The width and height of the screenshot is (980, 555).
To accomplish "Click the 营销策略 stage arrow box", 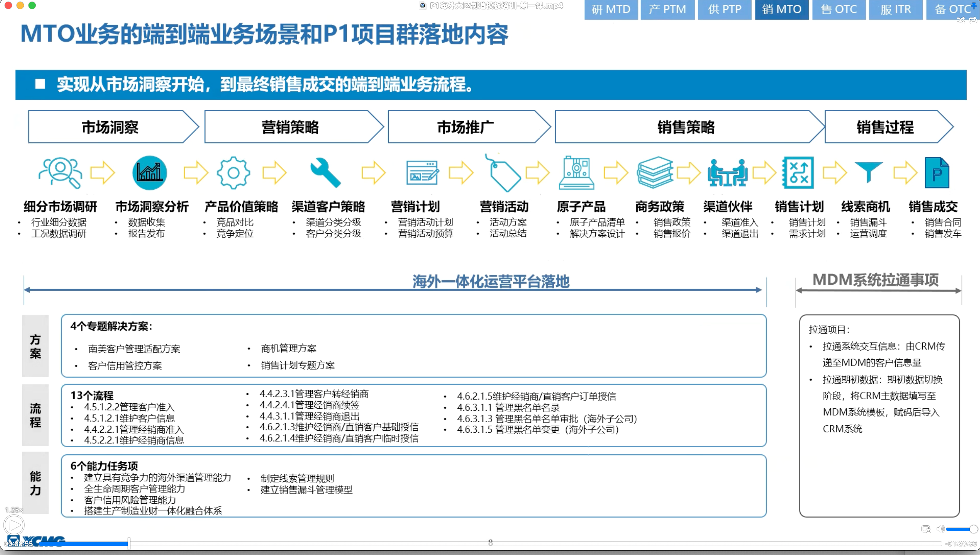I will point(294,127).
